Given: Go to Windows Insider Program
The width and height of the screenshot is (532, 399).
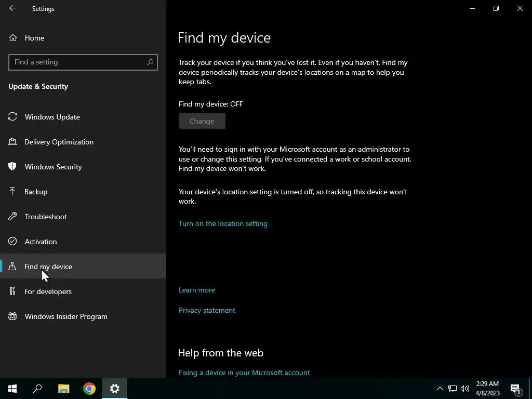Looking at the screenshot, I should pos(83,316).
